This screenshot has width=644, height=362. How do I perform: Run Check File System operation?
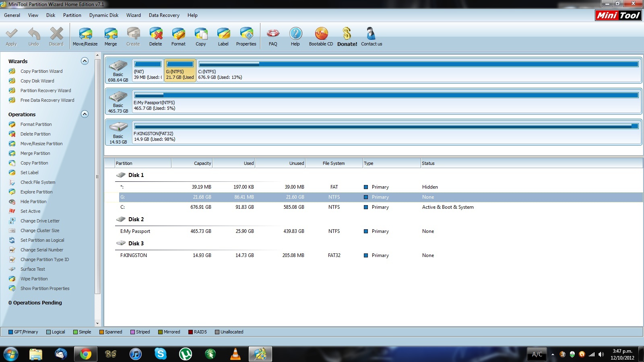[38, 182]
